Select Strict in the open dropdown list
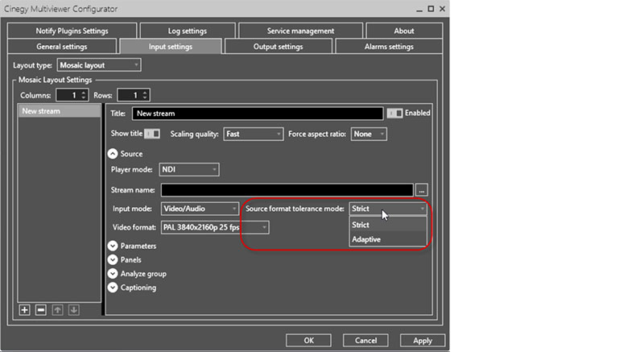 coord(388,225)
